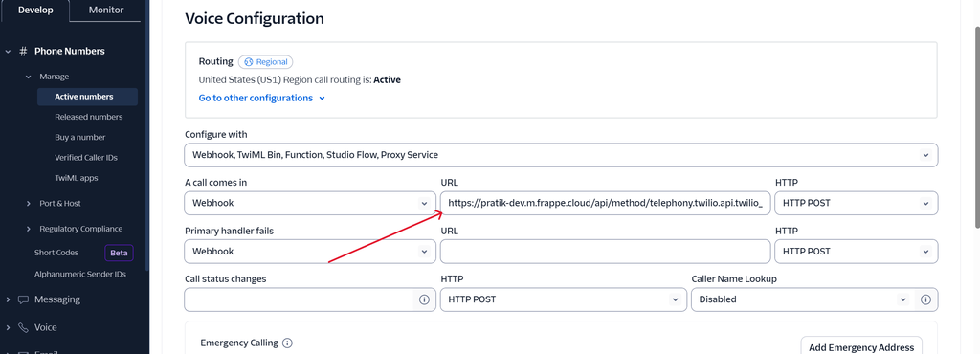980x354 pixels.
Task: Click the Voice phone handset icon
Action: coord(23,327)
